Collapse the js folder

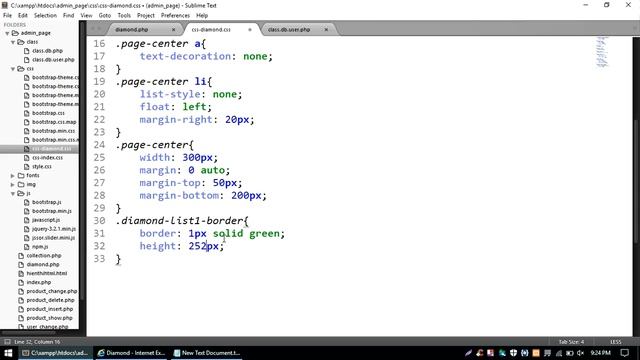(13, 193)
